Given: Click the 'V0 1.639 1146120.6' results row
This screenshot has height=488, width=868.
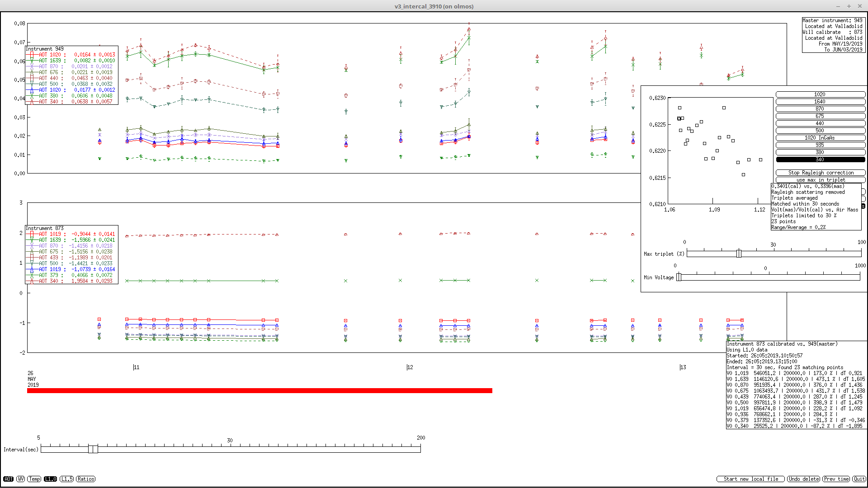Looking at the screenshot, I should (x=796, y=379).
